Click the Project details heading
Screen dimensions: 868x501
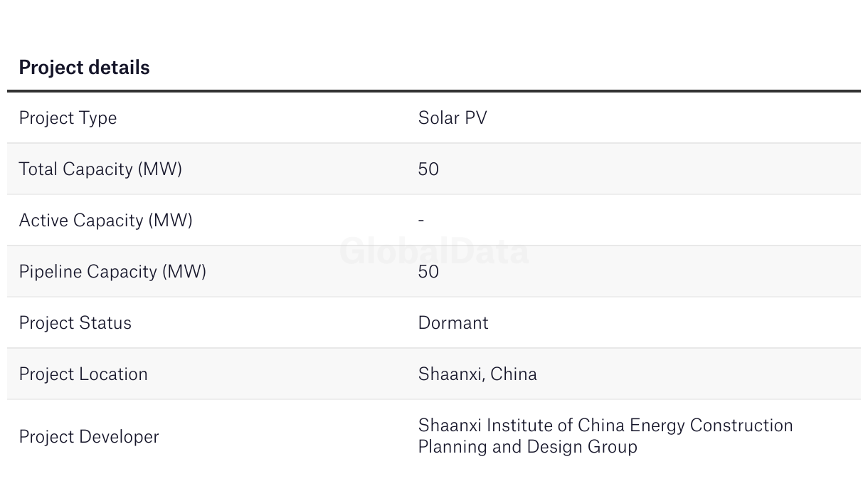84,68
